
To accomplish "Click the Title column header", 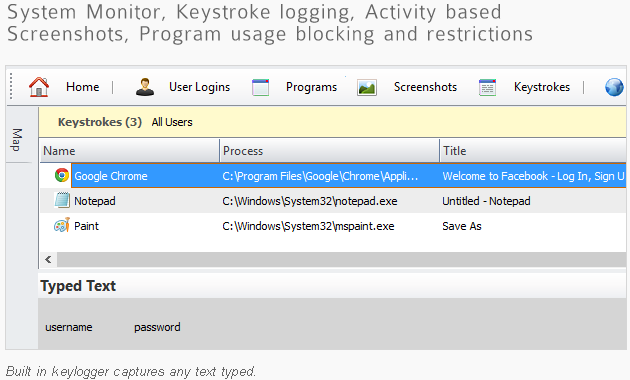I will pos(533,151).
